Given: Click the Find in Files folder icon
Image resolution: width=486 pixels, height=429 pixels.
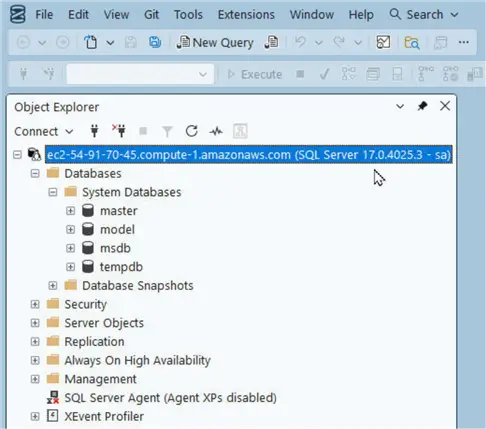Looking at the screenshot, I should 412,43.
